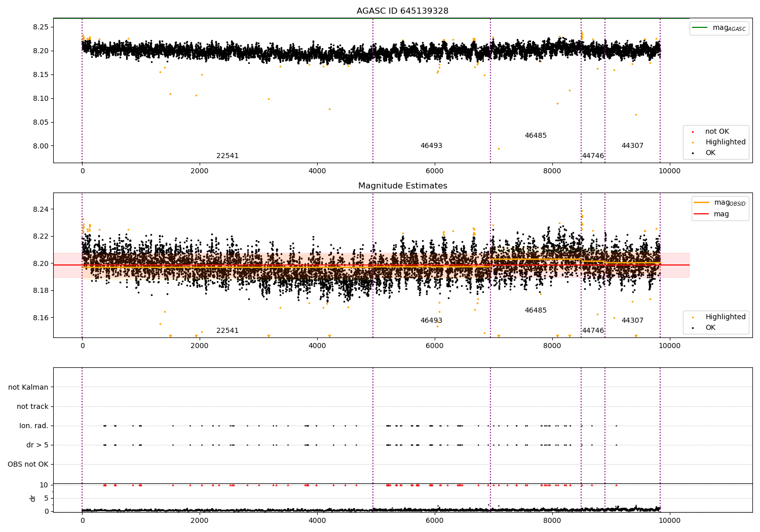Click the 'Magnitude Estimates' title
The image size is (760, 532).
click(402, 186)
